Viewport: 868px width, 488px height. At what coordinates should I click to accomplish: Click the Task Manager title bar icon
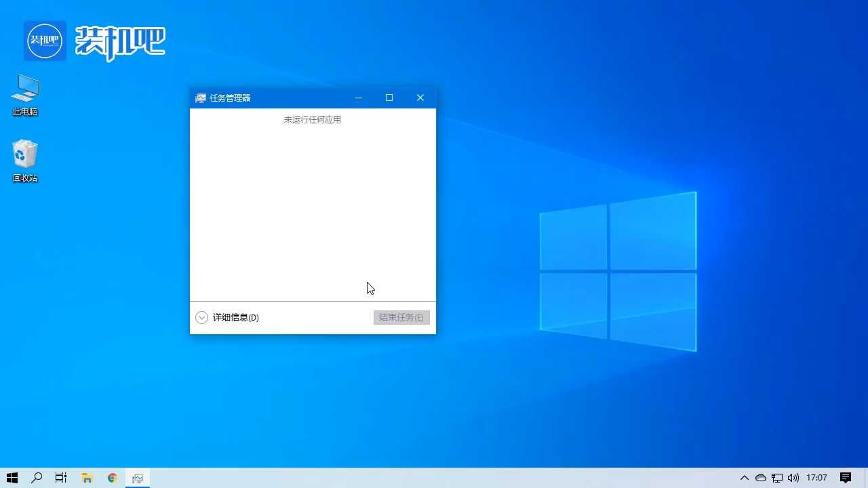[201, 98]
